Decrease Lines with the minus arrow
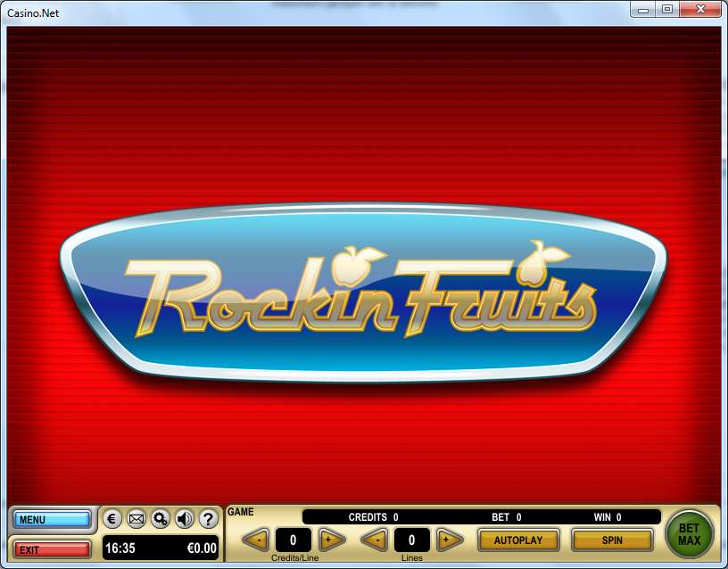 pos(374,540)
